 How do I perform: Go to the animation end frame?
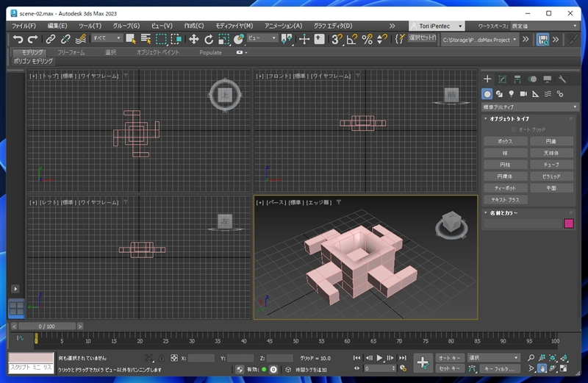click(x=402, y=358)
